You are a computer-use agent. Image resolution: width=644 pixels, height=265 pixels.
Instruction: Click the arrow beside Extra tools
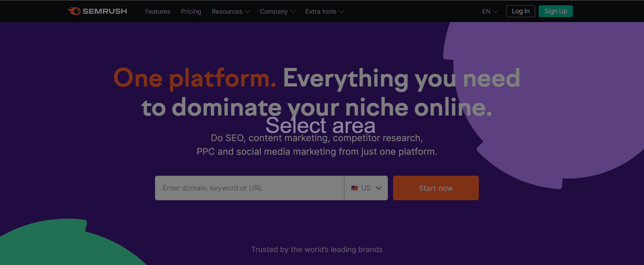pos(342,12)
